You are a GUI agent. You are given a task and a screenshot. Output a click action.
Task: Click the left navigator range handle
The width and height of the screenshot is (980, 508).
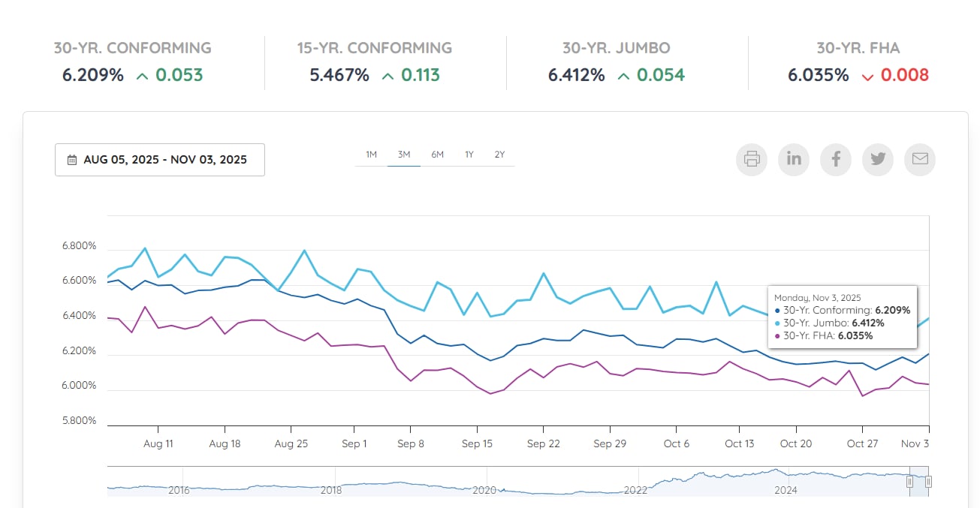910,482
